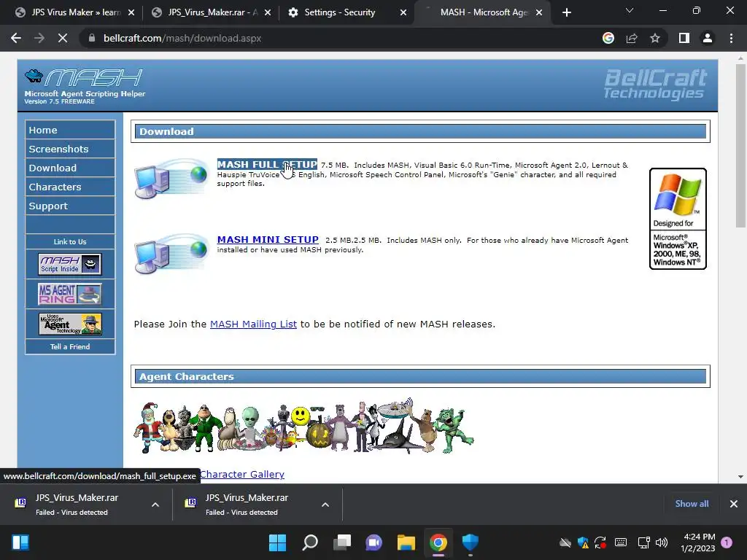Screen dimensions: 747x560
Task: Share this page via the share icon
Action: [x=632, y=38]
